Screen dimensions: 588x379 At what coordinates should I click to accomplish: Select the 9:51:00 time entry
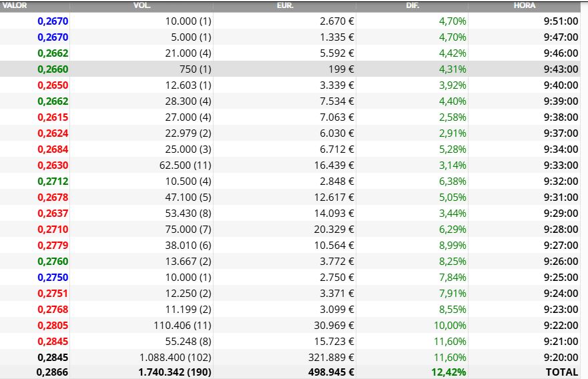click(561, 21)
